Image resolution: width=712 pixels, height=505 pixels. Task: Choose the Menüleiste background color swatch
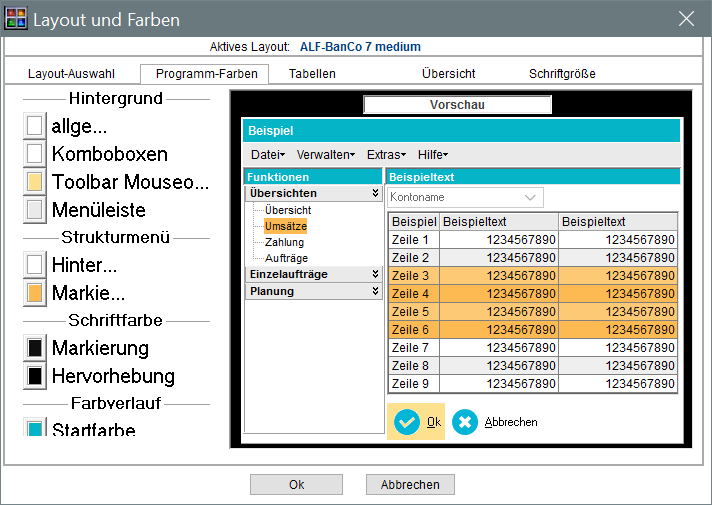(35, 210)
